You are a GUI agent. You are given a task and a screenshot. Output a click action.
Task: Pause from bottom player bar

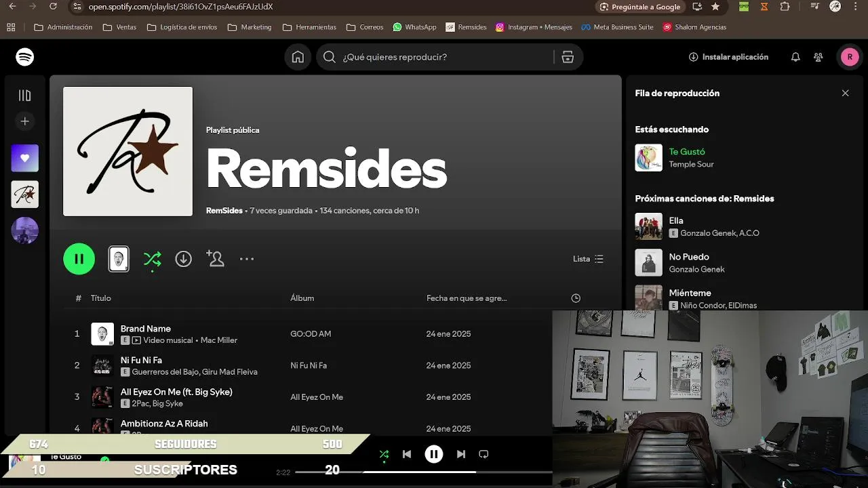click(434, 454)
